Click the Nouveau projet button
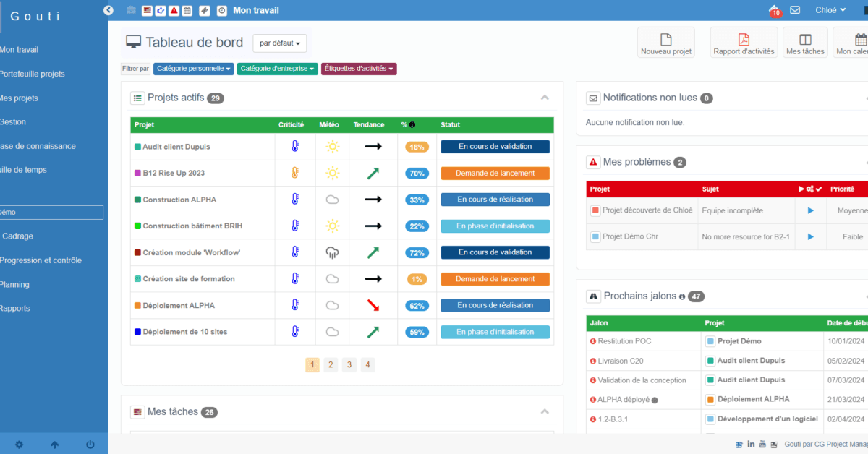The image size is (868, 454). (666, 43)
